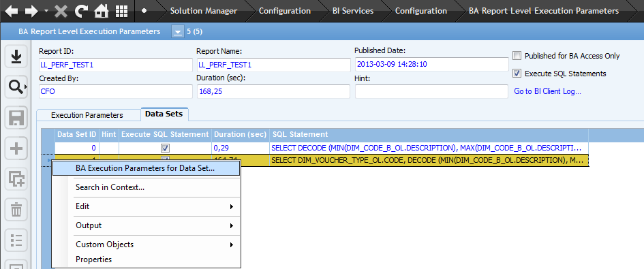
Task: Choose BA Execution Parameters for Data Set
Action: 146,168
